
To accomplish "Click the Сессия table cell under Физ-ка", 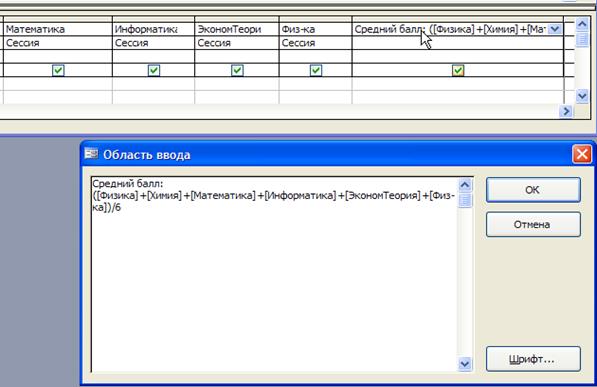I will pos(316,43).
